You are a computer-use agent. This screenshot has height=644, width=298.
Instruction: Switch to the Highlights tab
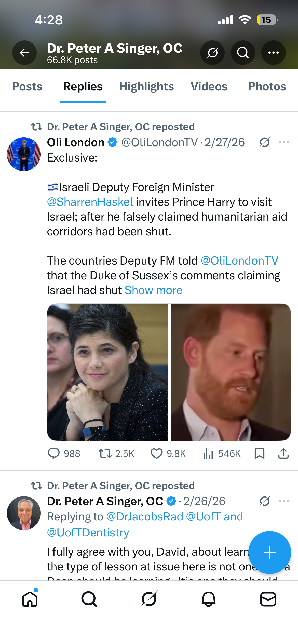147,86
